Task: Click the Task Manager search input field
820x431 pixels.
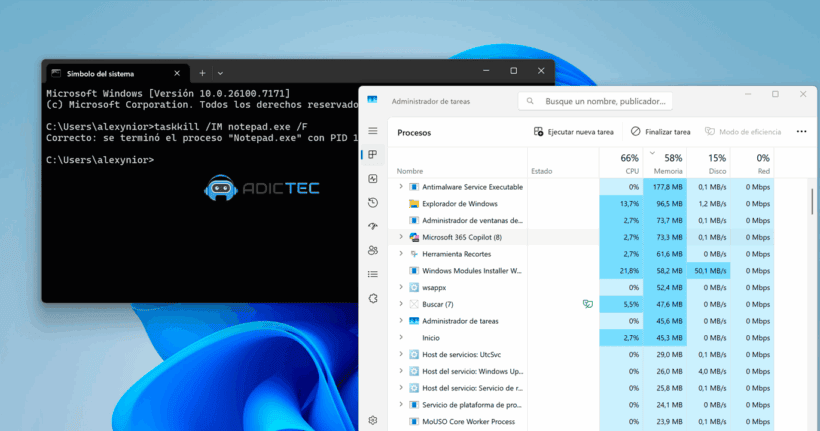Action: point(595,101)
